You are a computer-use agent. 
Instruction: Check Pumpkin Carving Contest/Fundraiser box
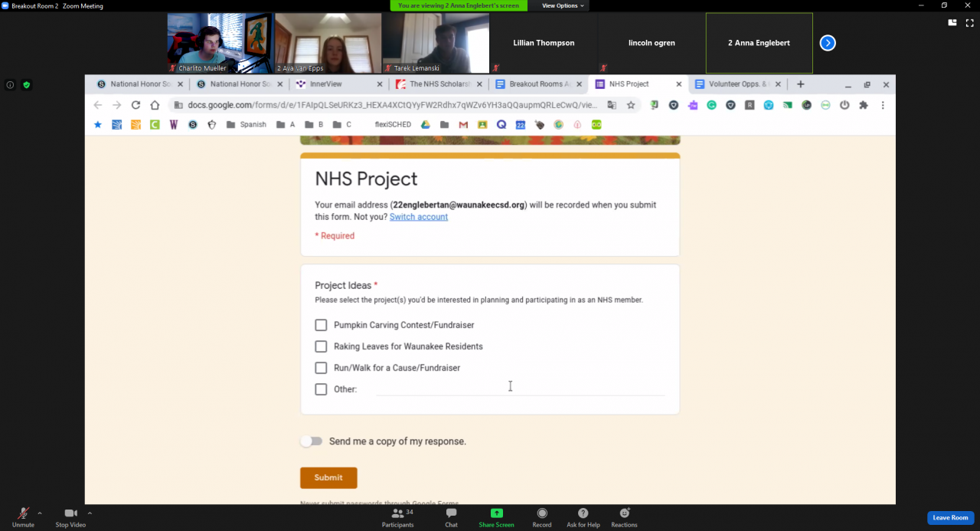[x=321, y=325]
